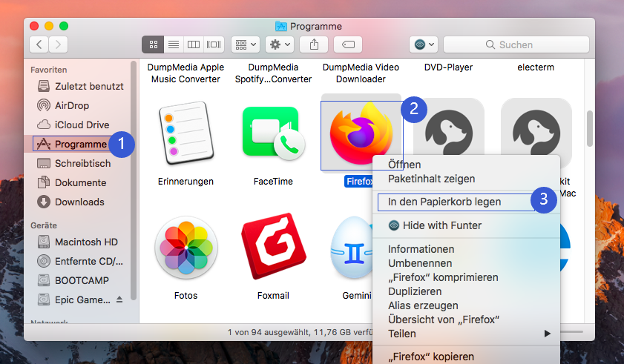Open the arrange-by grouping dropdown
Screen dimensions: 624x364
coord(246,44)
